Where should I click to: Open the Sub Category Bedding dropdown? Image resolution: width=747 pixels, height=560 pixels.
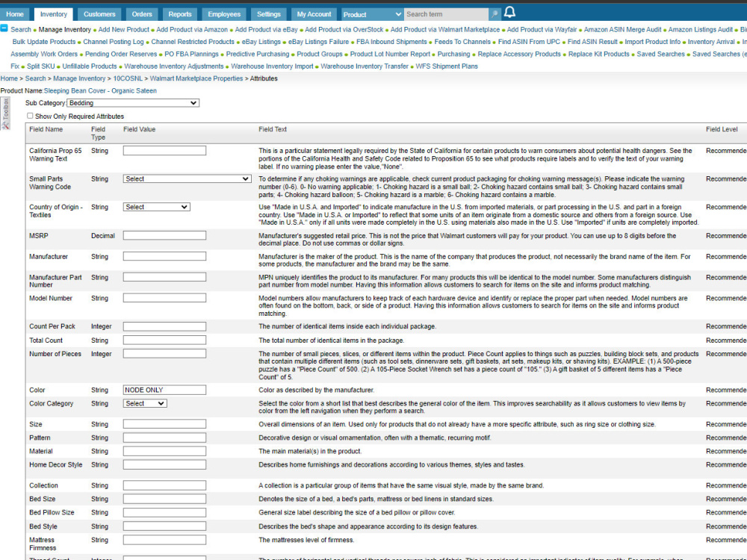(x=133, y=103)
